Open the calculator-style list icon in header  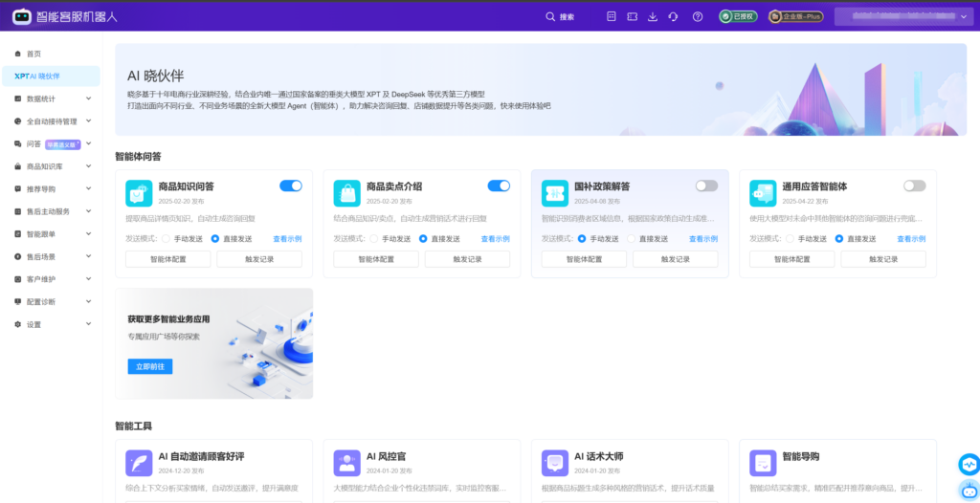pyautogui.click(x=612, y=17)
